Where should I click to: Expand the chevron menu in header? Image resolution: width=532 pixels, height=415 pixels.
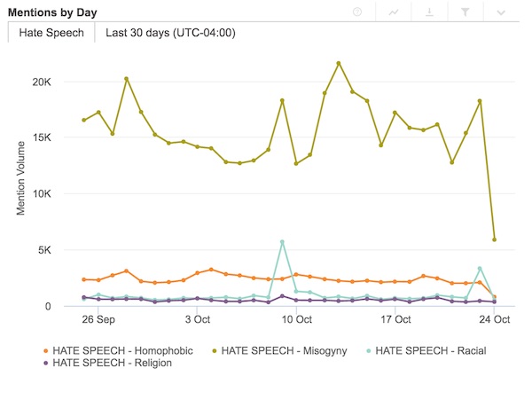(x=501, y=12)
